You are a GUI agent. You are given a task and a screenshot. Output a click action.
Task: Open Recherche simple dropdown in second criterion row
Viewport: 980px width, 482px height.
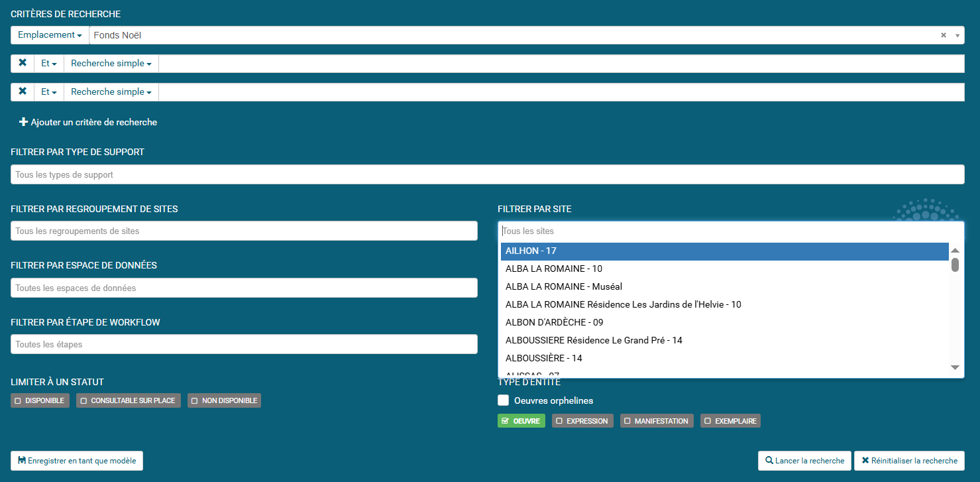(x=111, y=64)
